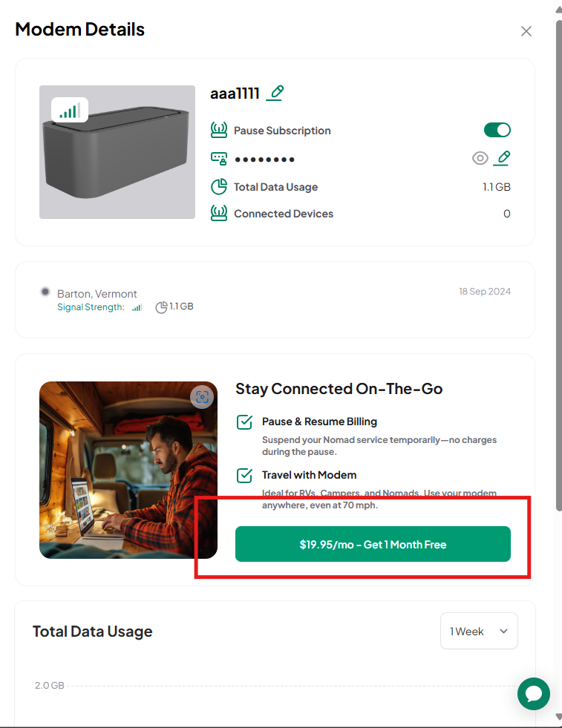Open the chat support bubble
Viewport: 562px width, 728px height.
pyautogui.click(x=534, y=694)
